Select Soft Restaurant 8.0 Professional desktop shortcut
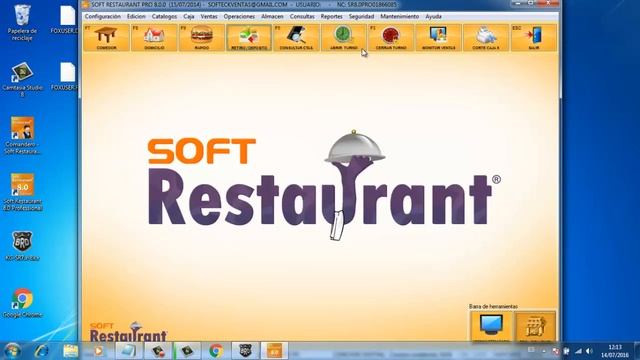This screenshot has width=640, height=360. pos(22,192)
